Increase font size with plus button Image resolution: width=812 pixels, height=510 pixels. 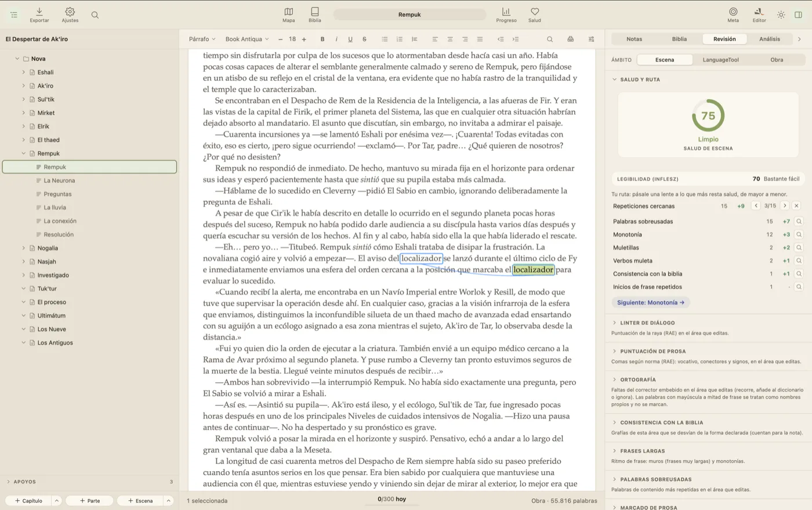[x=304, y=39]
